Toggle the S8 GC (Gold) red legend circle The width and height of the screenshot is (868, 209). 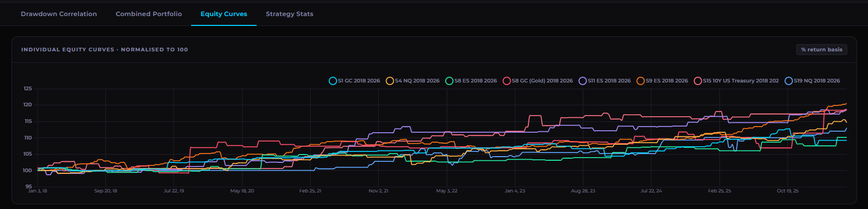[x=506, y=81]
